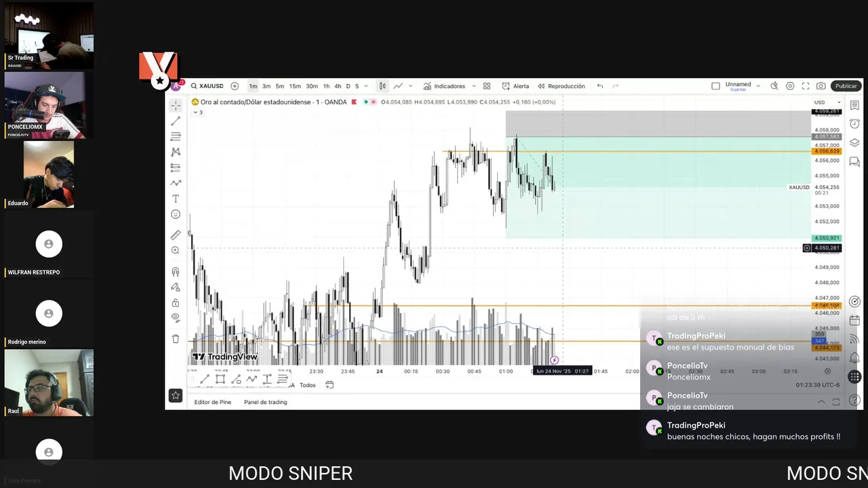Click the favorites star toolbar button
This screenshot has width=868, height=488.
176,396
